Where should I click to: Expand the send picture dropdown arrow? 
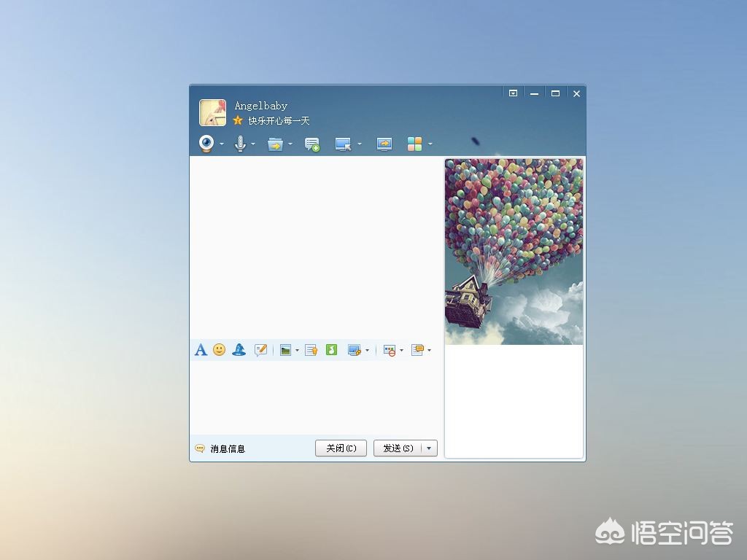(298, 351)
